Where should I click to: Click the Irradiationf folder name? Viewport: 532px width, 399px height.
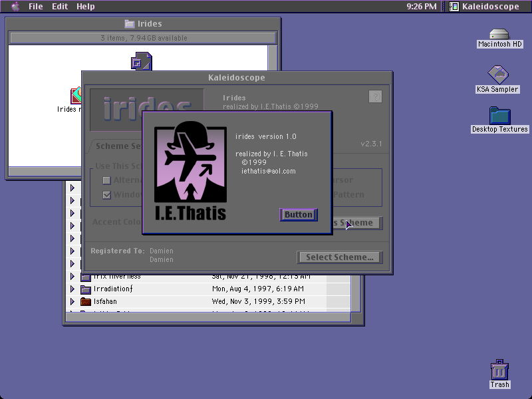pyautogui.click(x=113, y=289)
